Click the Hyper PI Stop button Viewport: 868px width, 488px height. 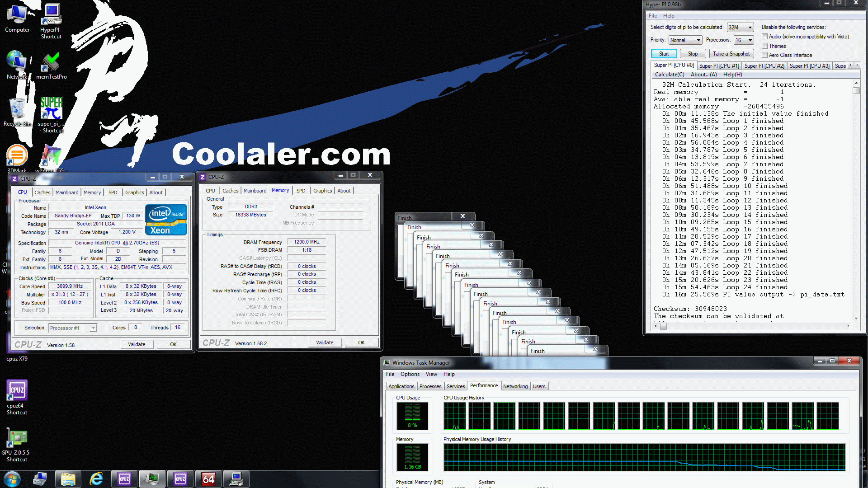pyautogui.click(x=693, y=54)
